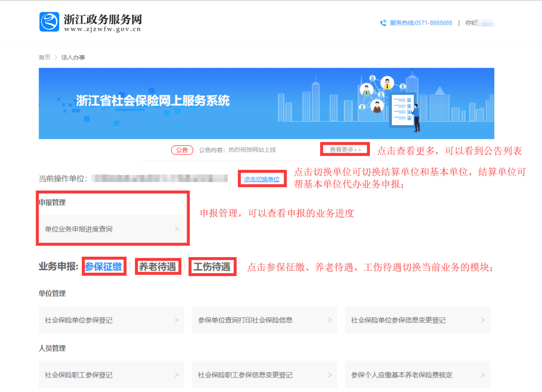Click the 浙江省社会保险网上服务系统 banner
542x392 pixels.
tap(266, 103)
